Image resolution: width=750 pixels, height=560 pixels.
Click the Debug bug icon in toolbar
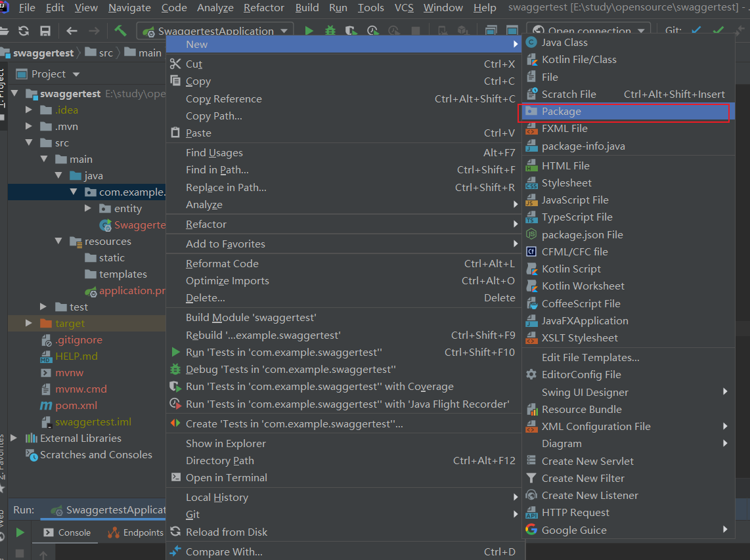coord(330,31)
